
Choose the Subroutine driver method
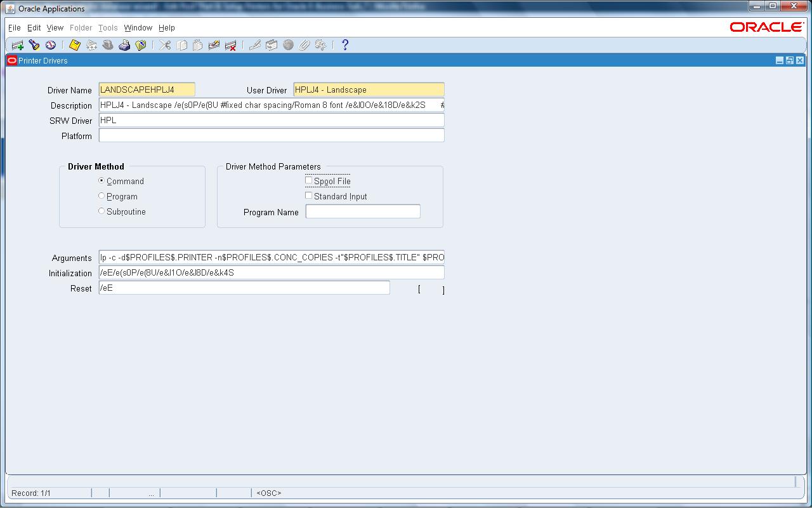(101, 211)
